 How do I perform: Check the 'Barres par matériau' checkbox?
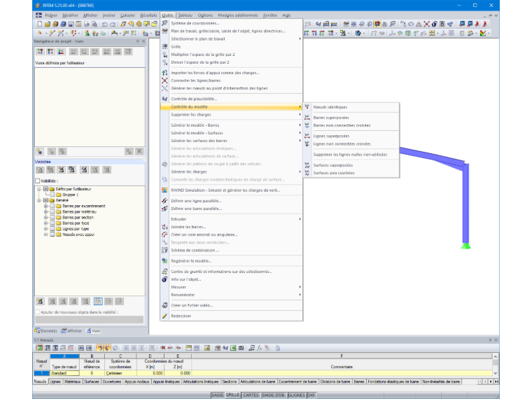52,211
